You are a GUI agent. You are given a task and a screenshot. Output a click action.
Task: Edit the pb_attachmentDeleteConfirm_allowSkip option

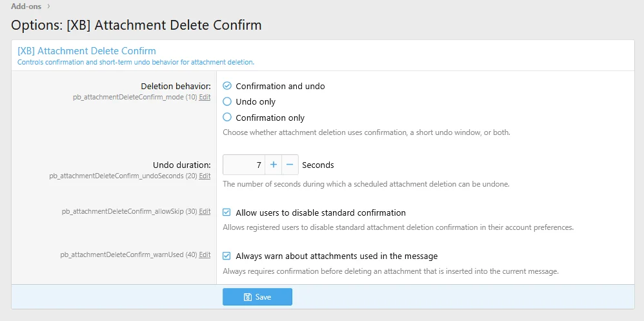pyautogui.click(x=205, y=212)
